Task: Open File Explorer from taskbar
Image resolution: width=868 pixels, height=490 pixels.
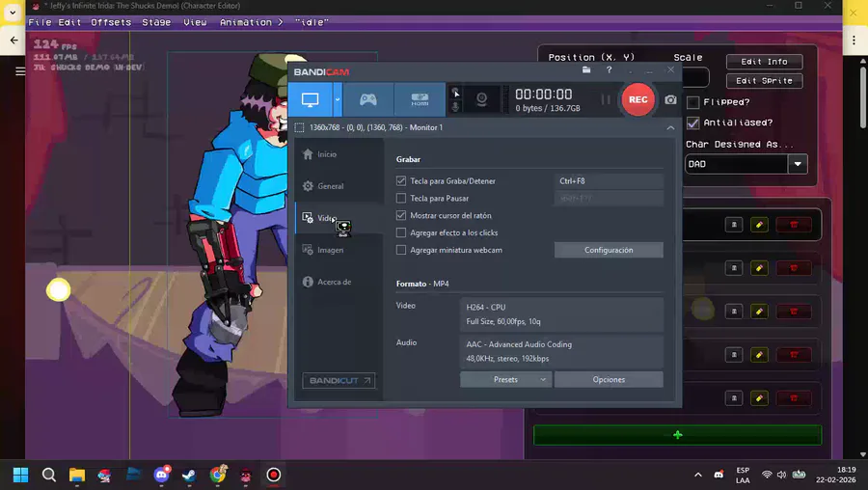Action: point(77,476)
